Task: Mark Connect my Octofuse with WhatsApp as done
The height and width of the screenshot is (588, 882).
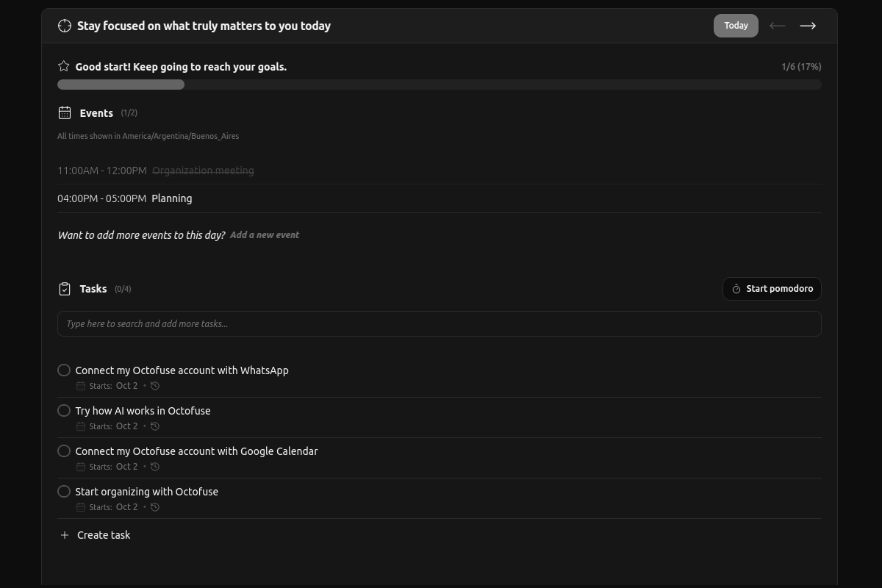Action: (x=63, y=370)
